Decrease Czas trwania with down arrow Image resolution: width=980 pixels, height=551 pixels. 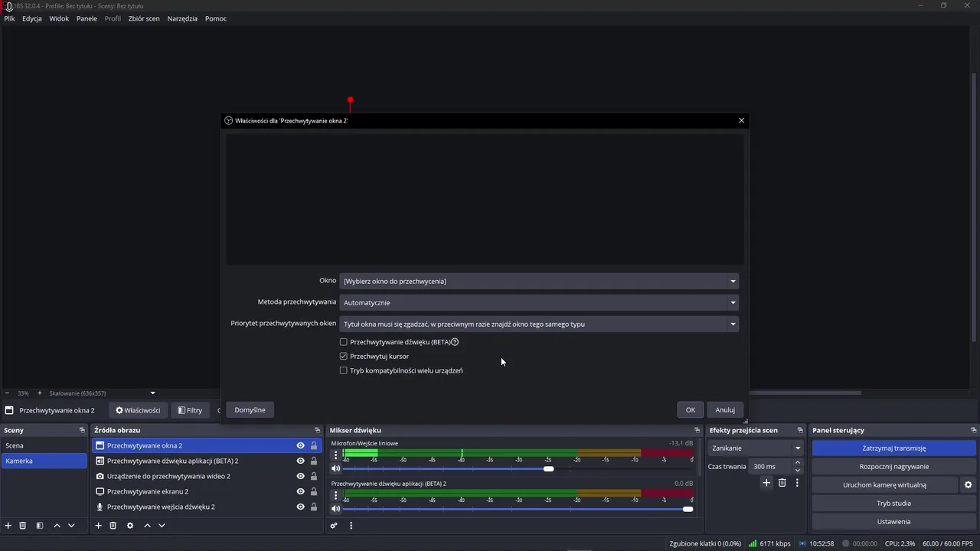point(798,470)
